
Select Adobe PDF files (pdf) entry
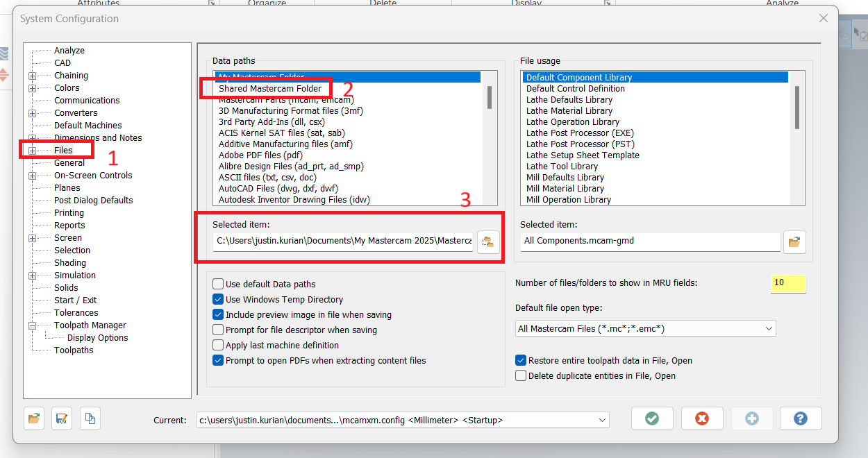(x=261, y=155)
